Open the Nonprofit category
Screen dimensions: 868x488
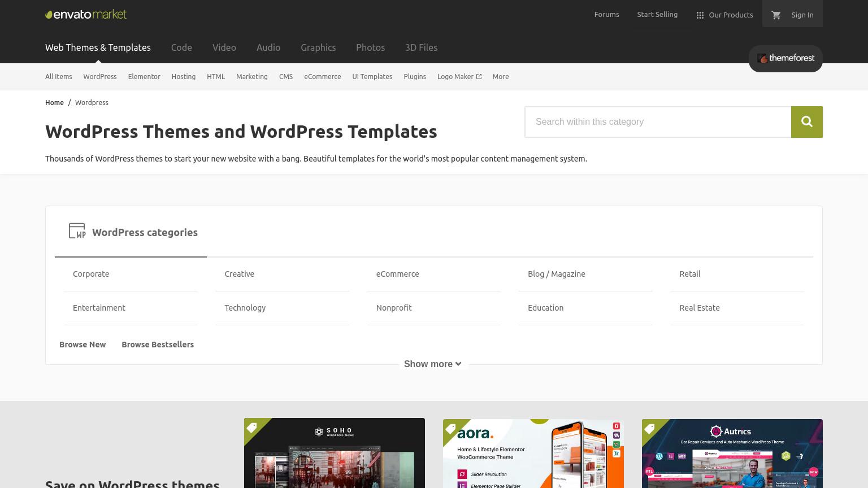point(394,308)
